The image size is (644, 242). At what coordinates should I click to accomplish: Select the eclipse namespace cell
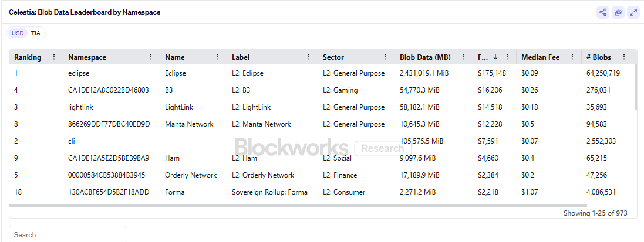coord(79,73)
